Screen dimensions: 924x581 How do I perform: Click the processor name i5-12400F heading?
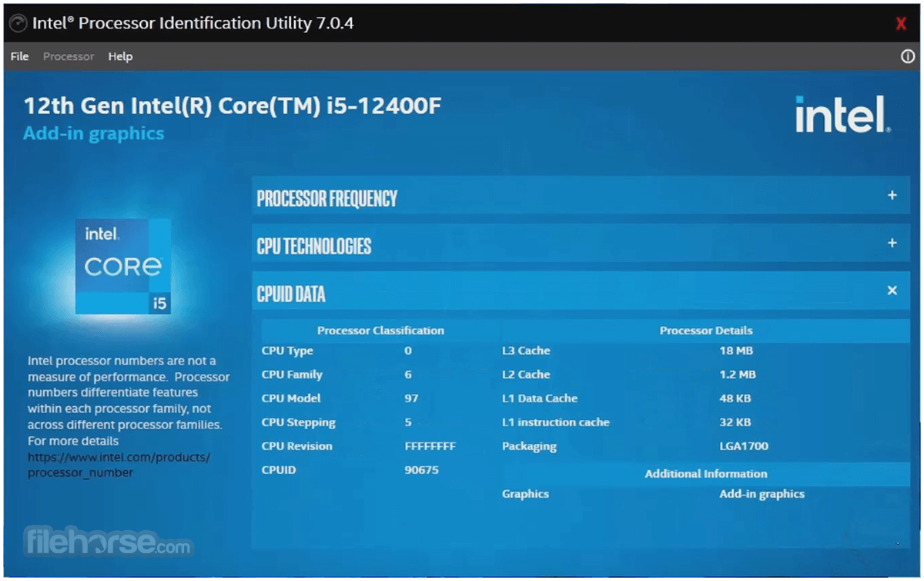(x=233, y=106)
